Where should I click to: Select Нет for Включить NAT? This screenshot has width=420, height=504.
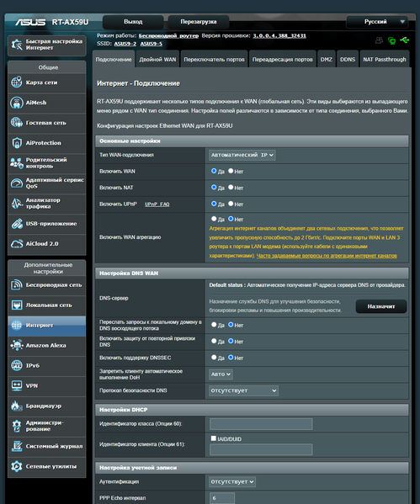231,187
